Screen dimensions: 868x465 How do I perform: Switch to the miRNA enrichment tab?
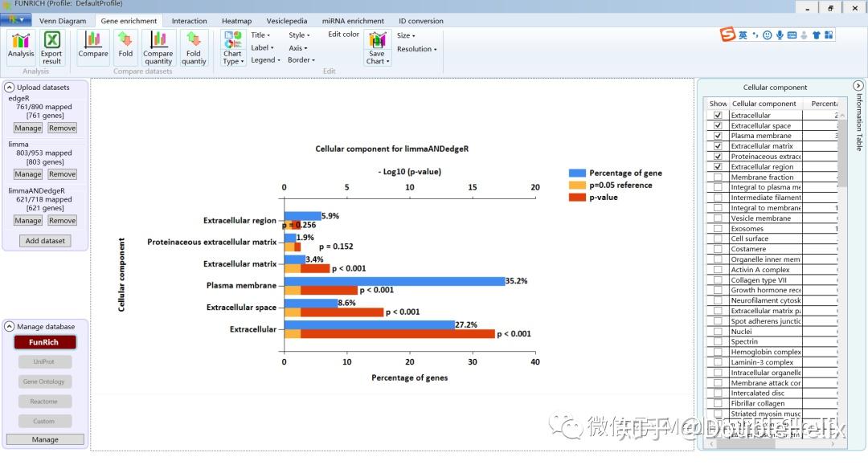coord(353,21)
